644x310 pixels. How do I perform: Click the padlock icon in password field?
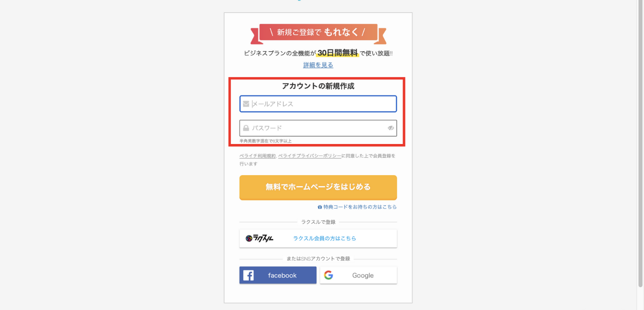[246, 128]
